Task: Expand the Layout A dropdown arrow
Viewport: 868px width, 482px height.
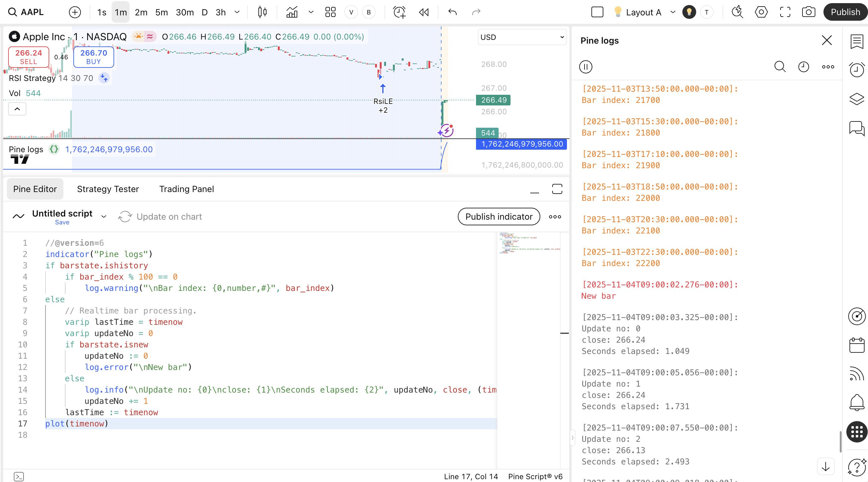Action: pyautogui.click(x=673, y=12)
